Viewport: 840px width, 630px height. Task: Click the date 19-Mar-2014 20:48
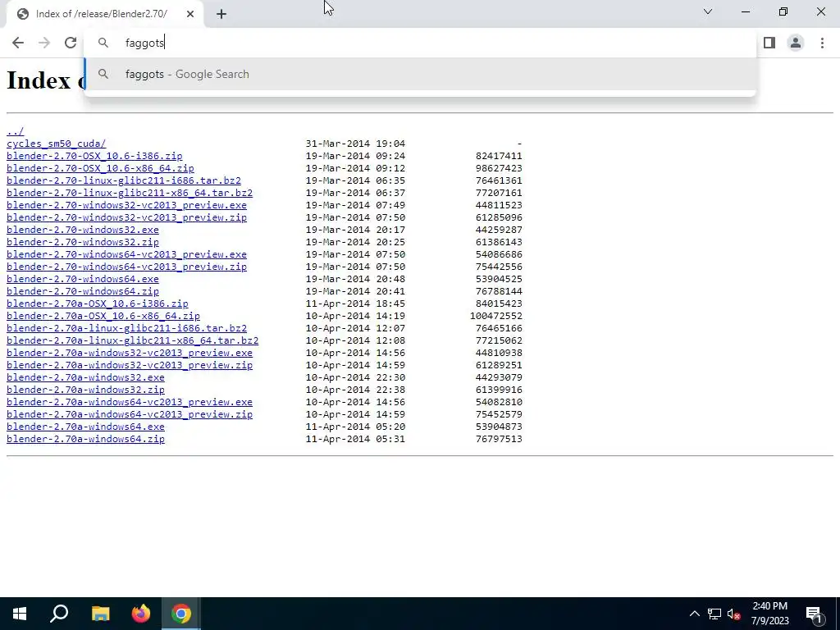pos(355,279)
